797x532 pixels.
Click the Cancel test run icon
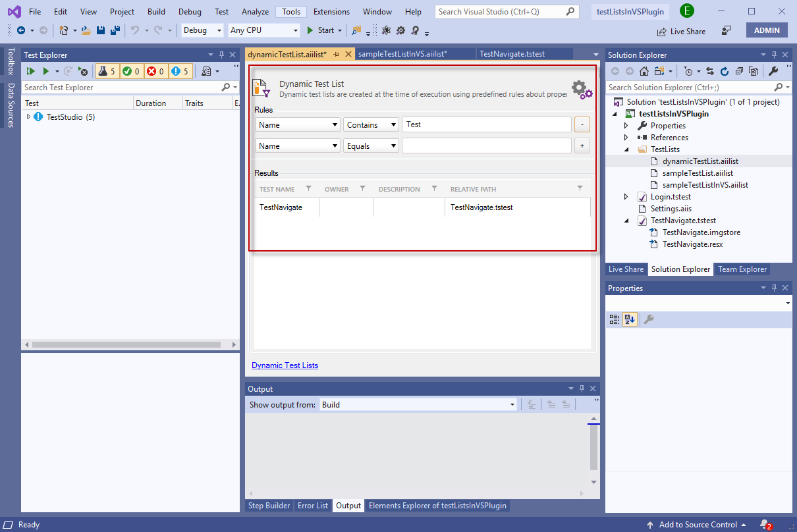tap(83, 71)
